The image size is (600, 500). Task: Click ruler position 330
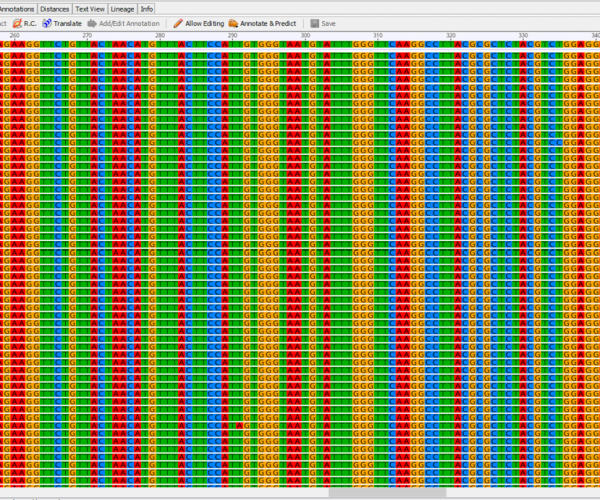523,36
